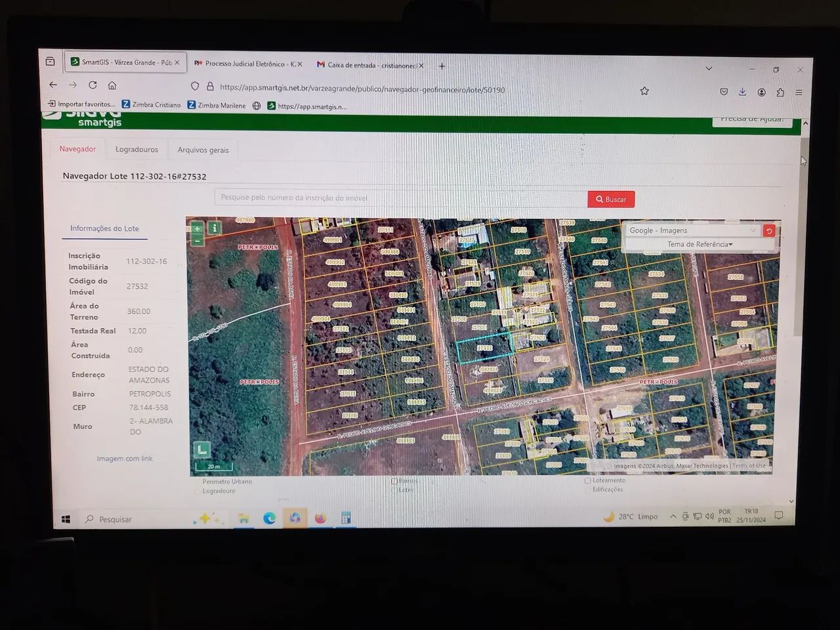The image size is (840, 630).
Task: Toggle the Perímetro Urbano layer checkbox
Action: tap(198, 482)
